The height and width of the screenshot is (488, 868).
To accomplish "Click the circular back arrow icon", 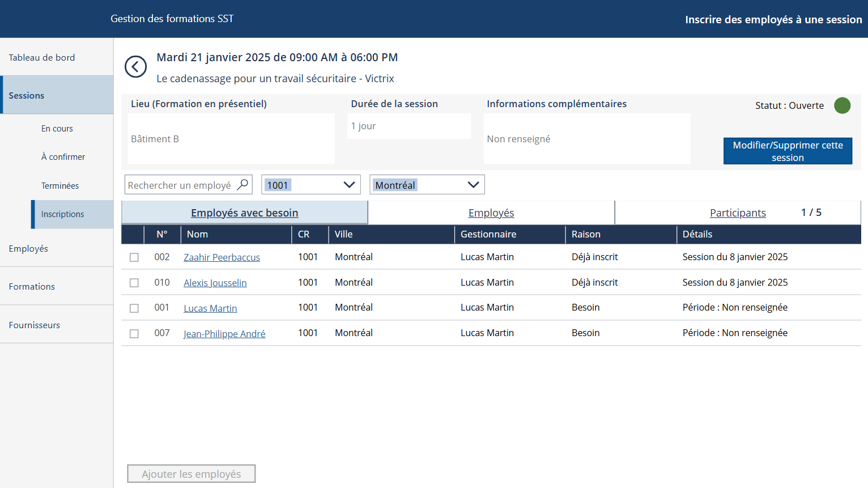I will [135, 67].
